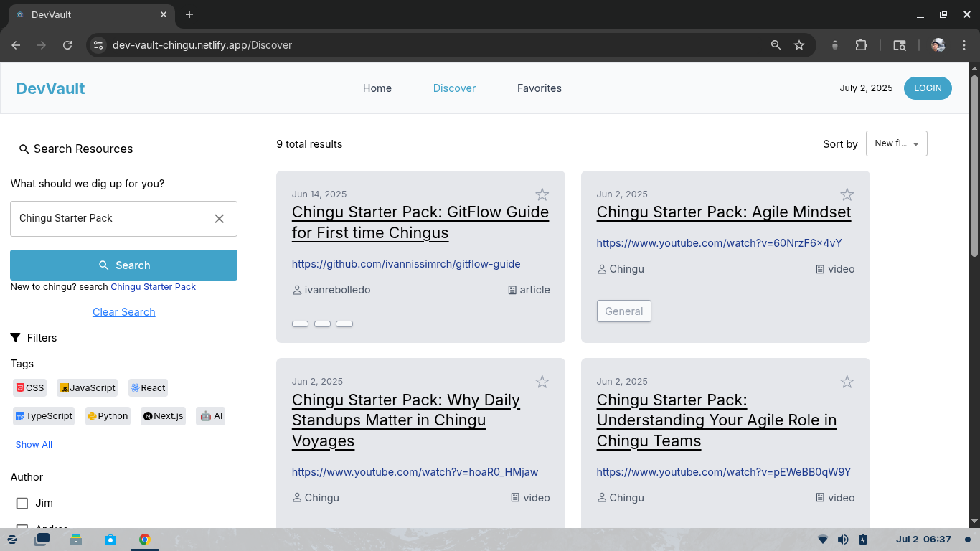Viewport: 980px width, 551px height.
Task: Click the network icon in system tray
Action: click(823, 540)
